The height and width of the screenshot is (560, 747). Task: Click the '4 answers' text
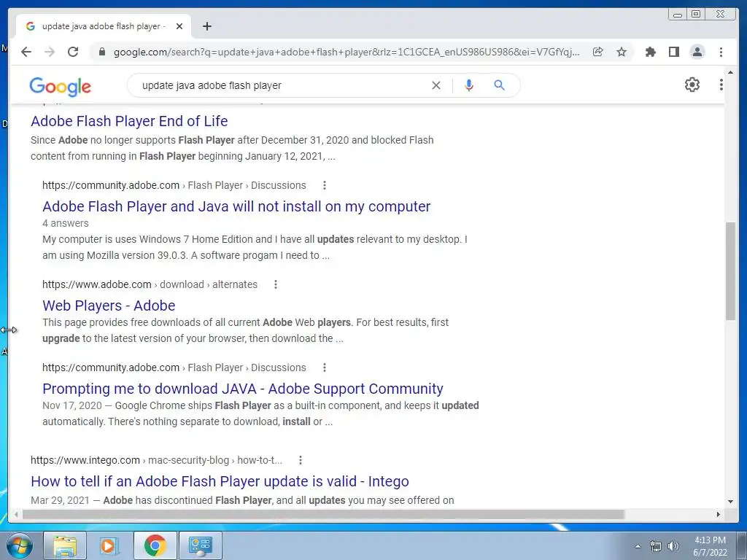(x=65, y=223)
